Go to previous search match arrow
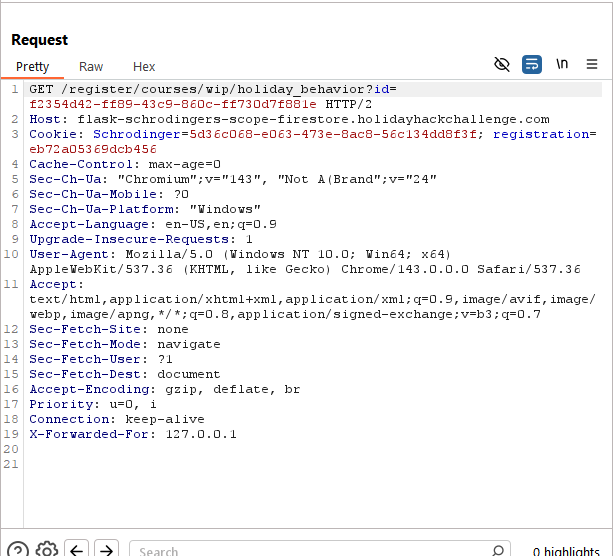 tap(77, 549)
